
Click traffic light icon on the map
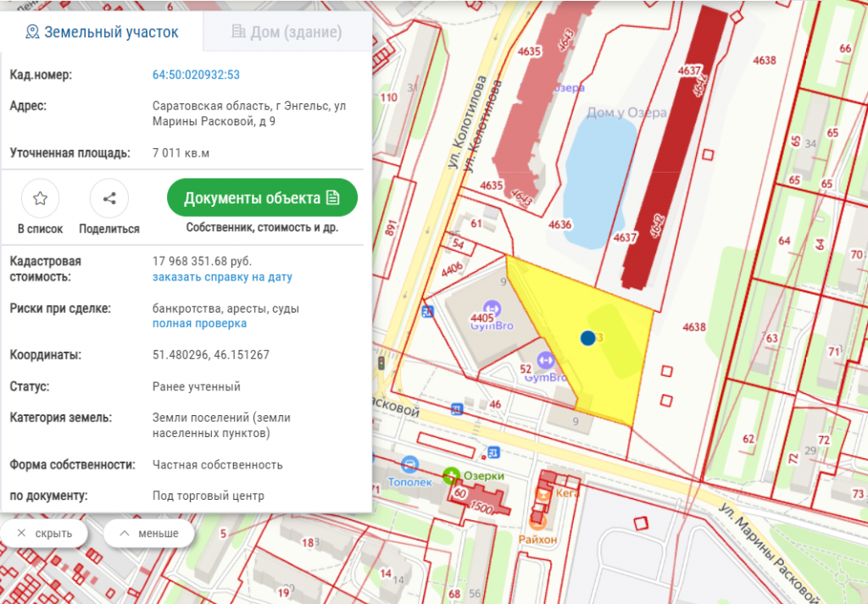pos(381,363)
